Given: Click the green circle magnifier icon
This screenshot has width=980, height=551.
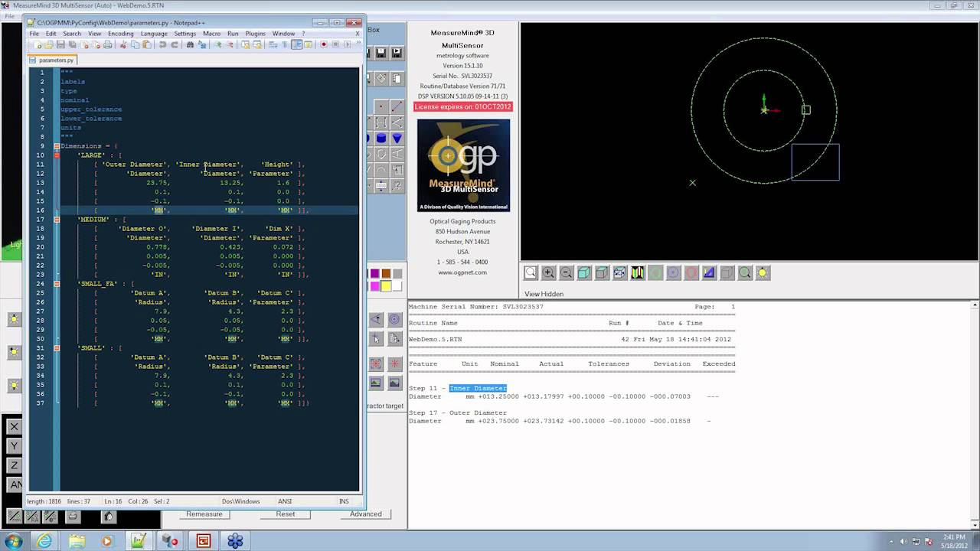Looking at the screenshot, I should pyautogui.click(x=744, y=272).
